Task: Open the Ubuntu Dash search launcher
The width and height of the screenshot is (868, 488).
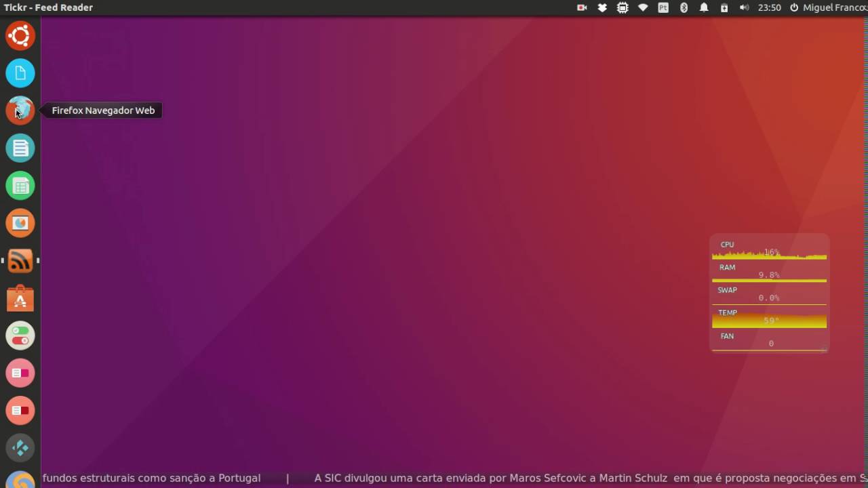Action: [x=20, y=35]
